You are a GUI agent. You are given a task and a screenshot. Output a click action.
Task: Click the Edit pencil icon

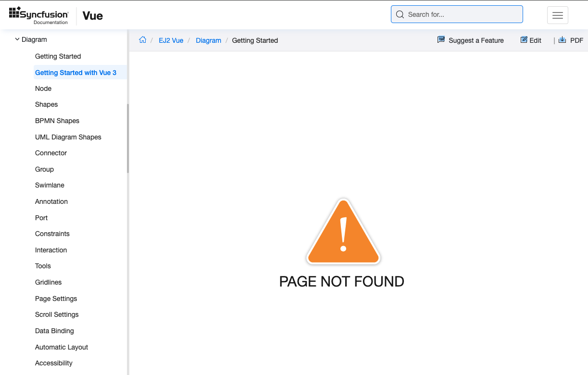pos(524,40)
